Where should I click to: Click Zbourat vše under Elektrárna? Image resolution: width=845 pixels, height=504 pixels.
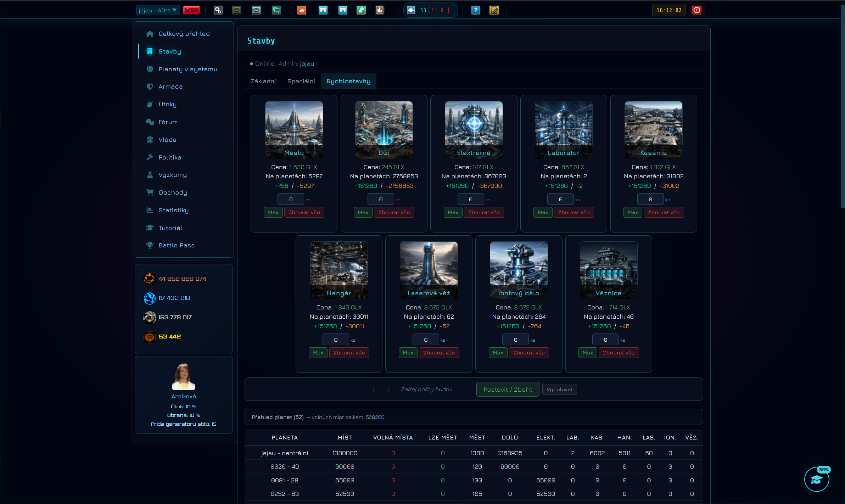[x=484, y=212]
